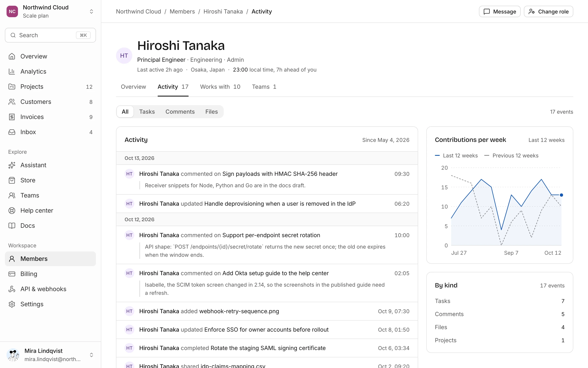Click the Northwind Cloud breadcrumb link
Viewport: 588px width, 368px height.
(138, 11)
